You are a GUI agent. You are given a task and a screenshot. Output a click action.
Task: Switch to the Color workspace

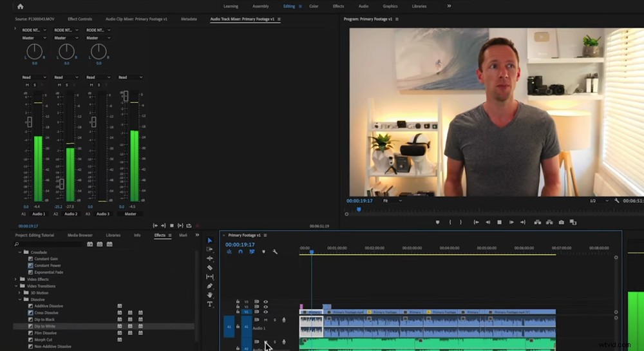tap(314, 6)
